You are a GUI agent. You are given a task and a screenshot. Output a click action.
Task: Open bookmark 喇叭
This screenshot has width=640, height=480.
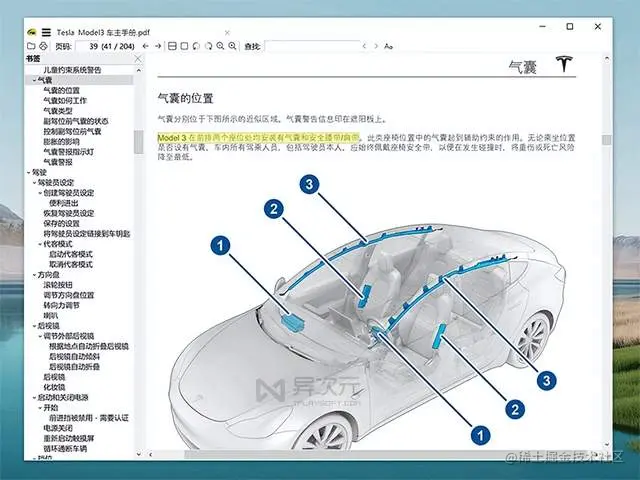[51, 316]
